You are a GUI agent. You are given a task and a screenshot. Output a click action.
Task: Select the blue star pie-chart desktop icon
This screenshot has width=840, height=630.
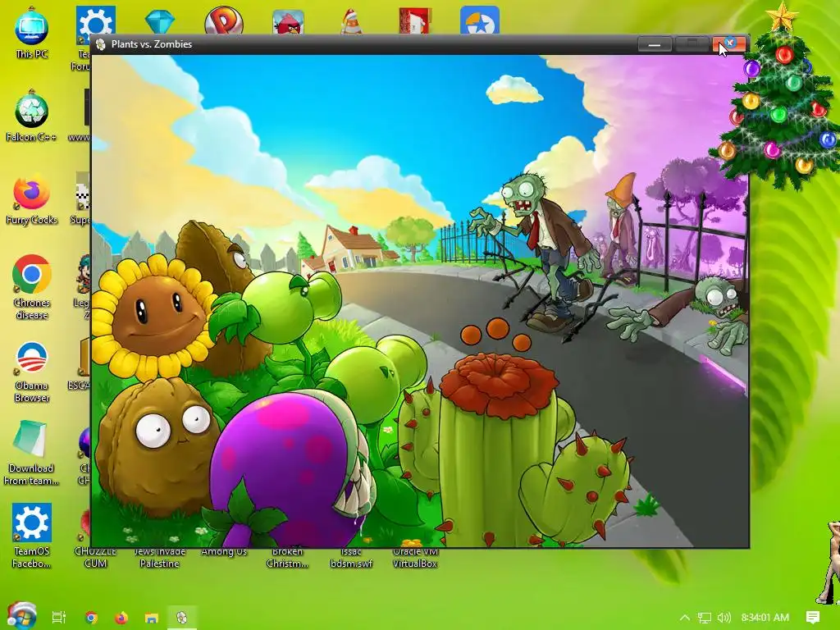[479, 21]
